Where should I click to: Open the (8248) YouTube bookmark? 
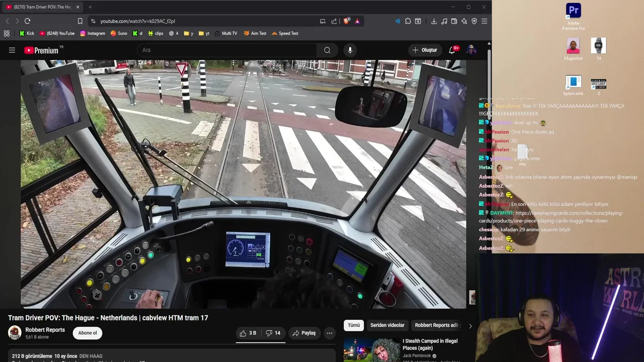56,33
